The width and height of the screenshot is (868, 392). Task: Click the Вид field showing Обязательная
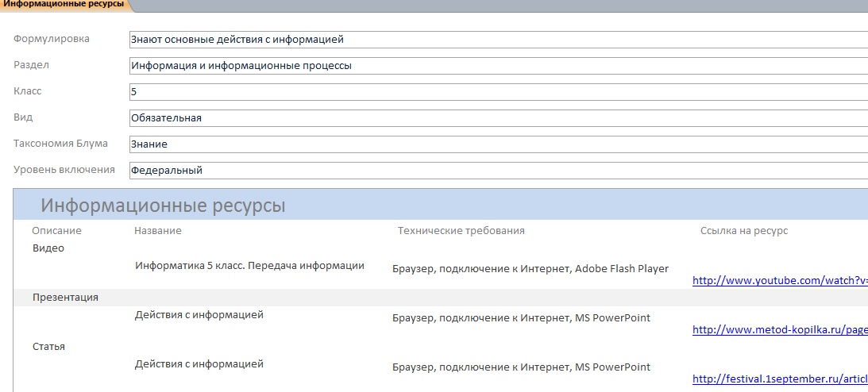tap(498, 117)
